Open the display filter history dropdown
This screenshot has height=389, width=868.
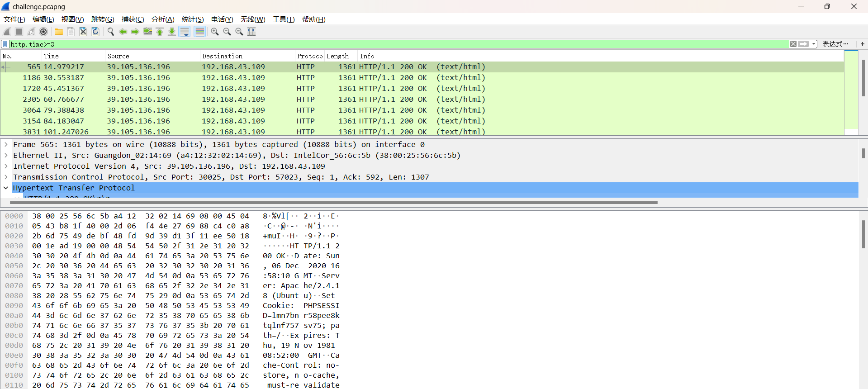(x=814, y=44)
